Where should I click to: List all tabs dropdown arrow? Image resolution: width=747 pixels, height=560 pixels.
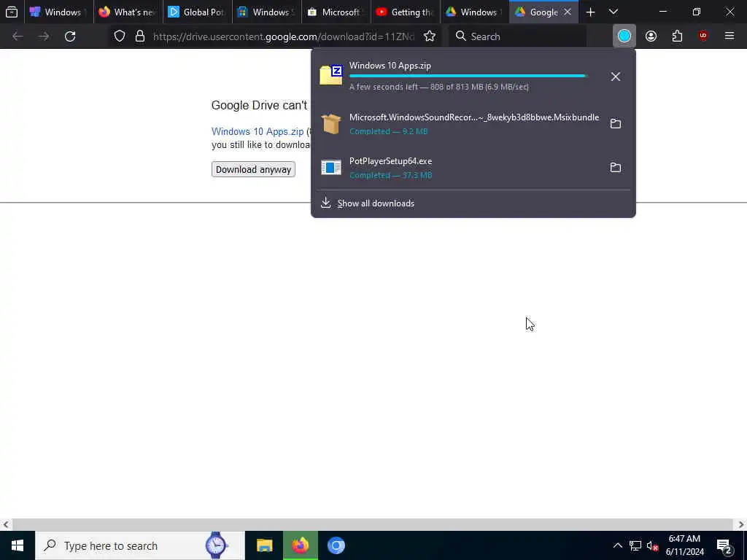[614, 12]
